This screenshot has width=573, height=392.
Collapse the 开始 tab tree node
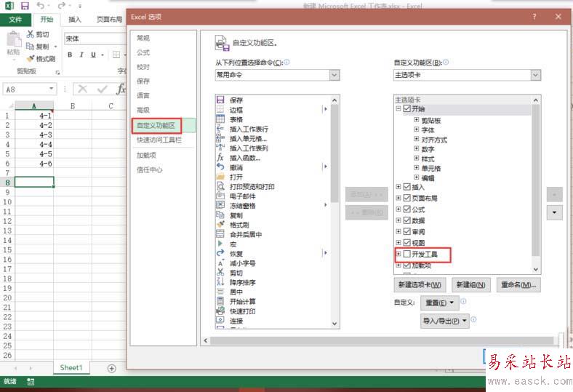coord(398,108)
